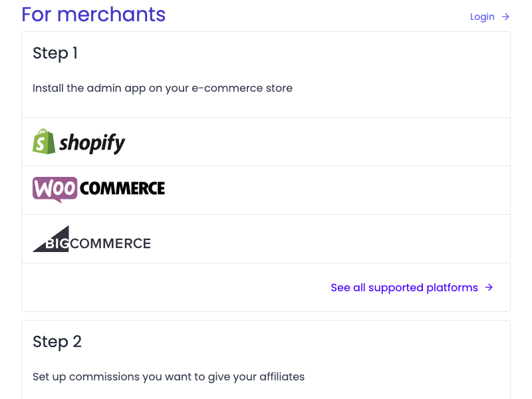The image size is (532, 399).
Task: Click the COMMERCE text of BigCommerce
Action: pyautogui.click(x=110, y=243)
